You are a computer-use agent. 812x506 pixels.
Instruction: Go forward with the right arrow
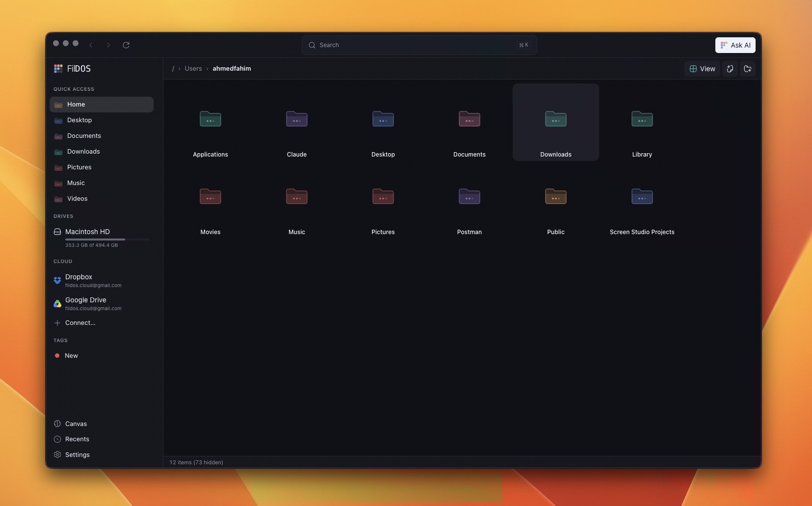108,45
